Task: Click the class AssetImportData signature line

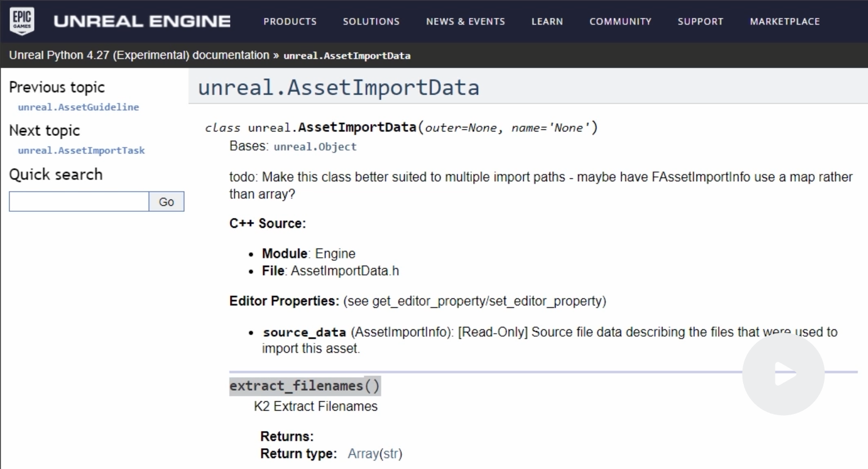Action: 401,129
